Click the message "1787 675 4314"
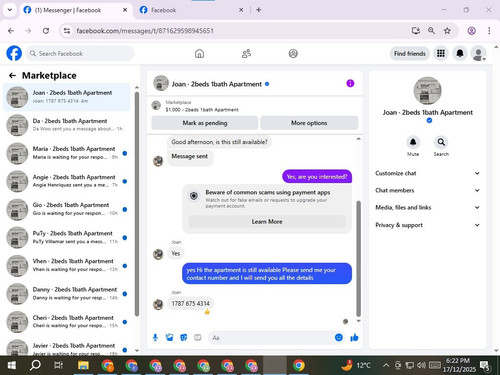 click(190, 304)
